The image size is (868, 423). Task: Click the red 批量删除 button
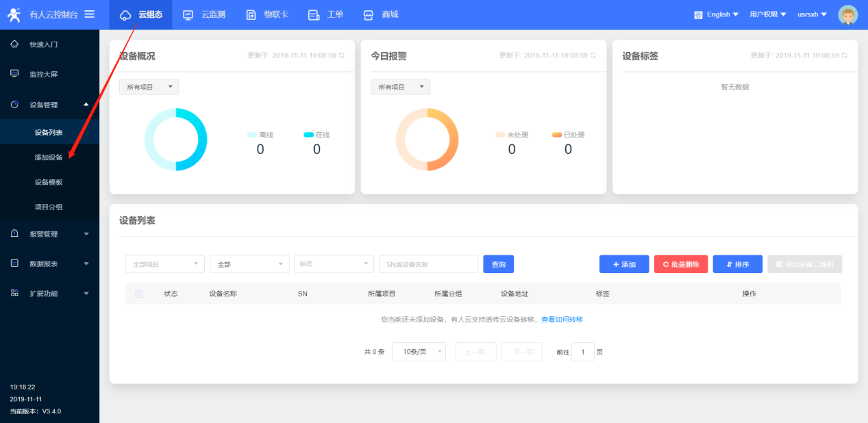pos(680,264)
